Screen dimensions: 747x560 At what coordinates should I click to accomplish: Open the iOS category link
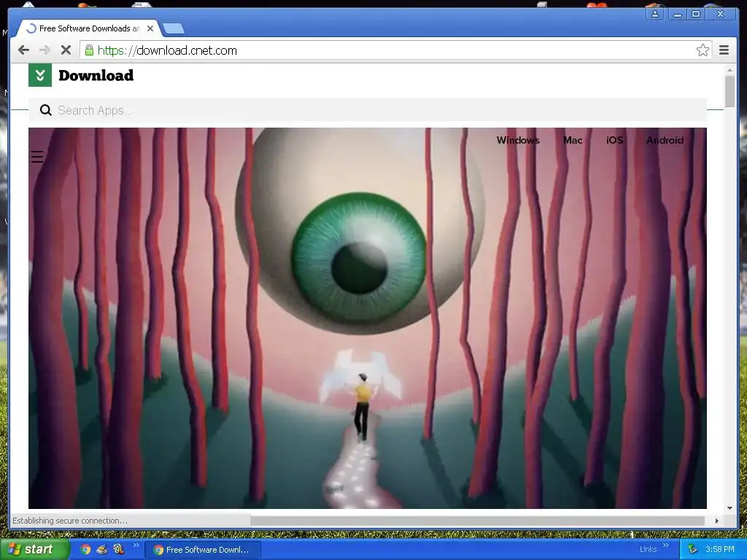pyautogui.click(x=614, y=140)
